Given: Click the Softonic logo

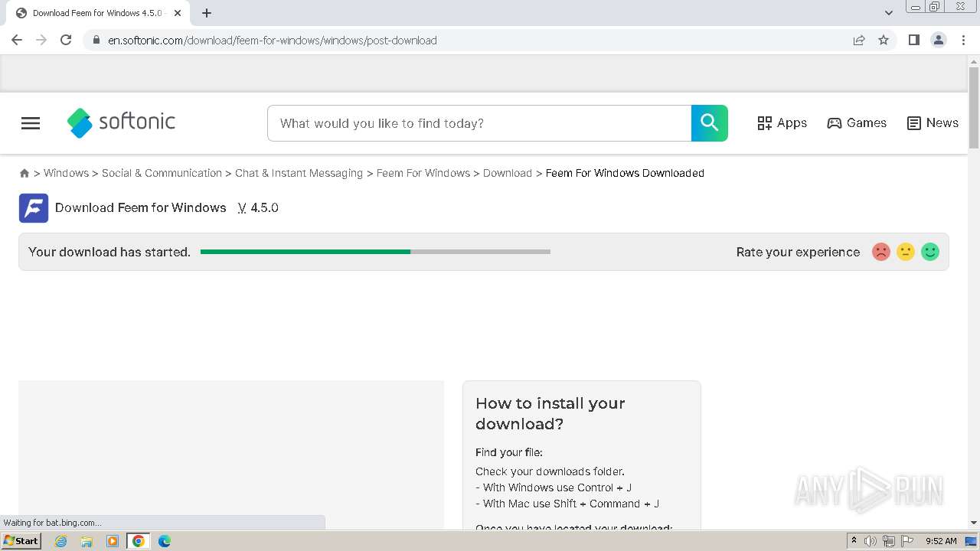Looking at the screenshot, I should point(121,122).
